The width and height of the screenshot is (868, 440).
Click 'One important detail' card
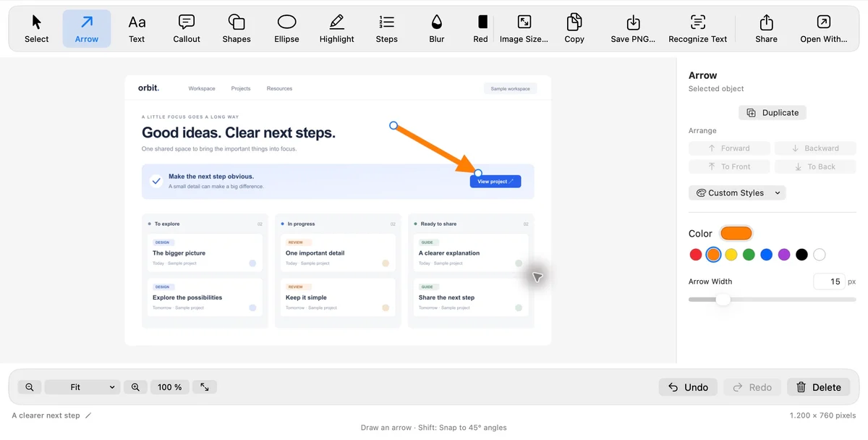[x=338, y=253]
